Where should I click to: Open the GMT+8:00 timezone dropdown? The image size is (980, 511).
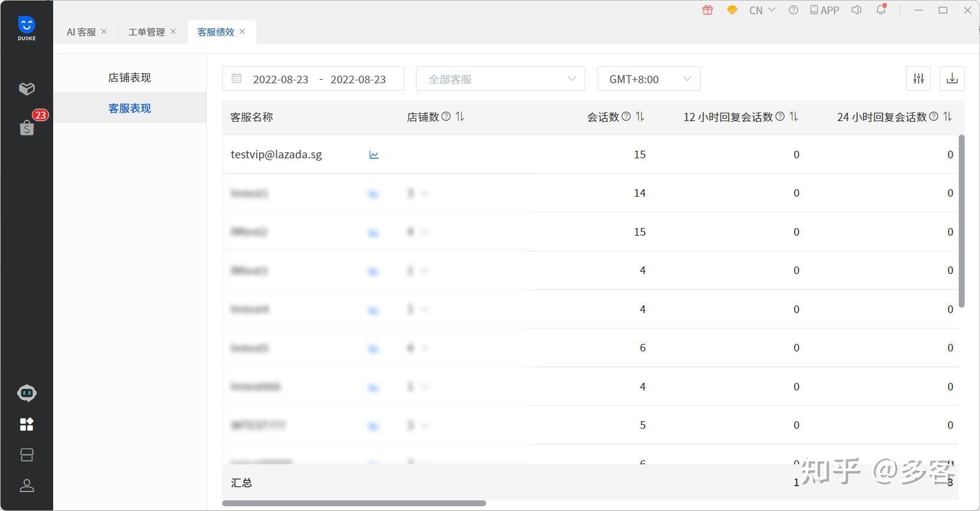(649, 79)
